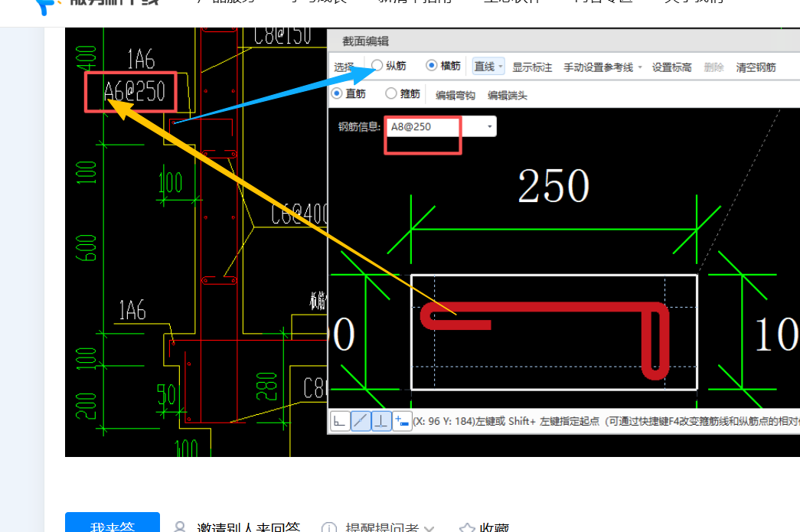Click 显示标注 in the toolbar
This screenshot has height=532, width=800.
(532, 67)
